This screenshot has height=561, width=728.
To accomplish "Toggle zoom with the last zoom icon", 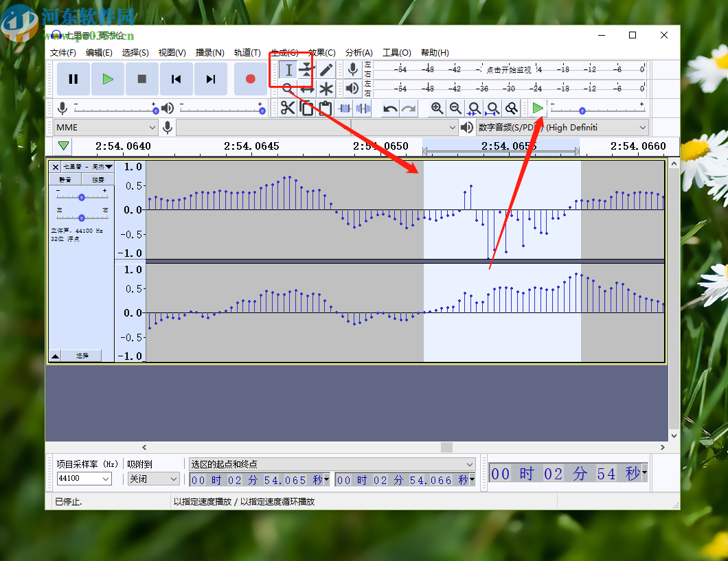I will (511, 108).
